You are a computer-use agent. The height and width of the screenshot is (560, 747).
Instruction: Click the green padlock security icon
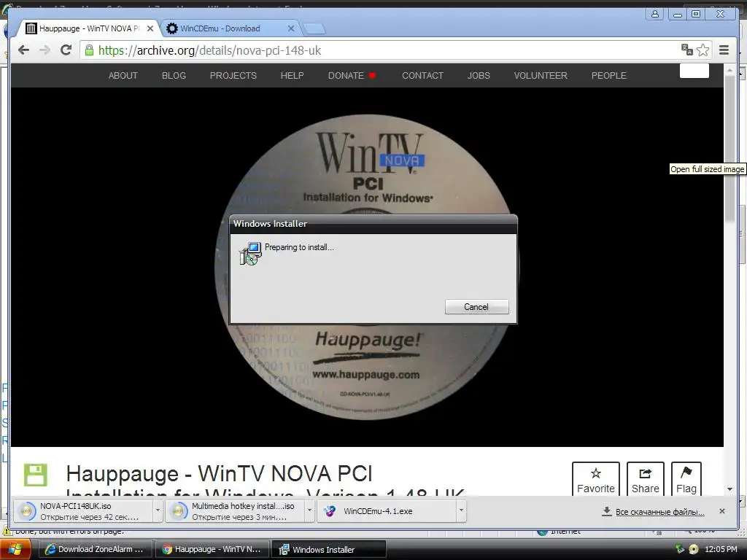click(89, 50)
